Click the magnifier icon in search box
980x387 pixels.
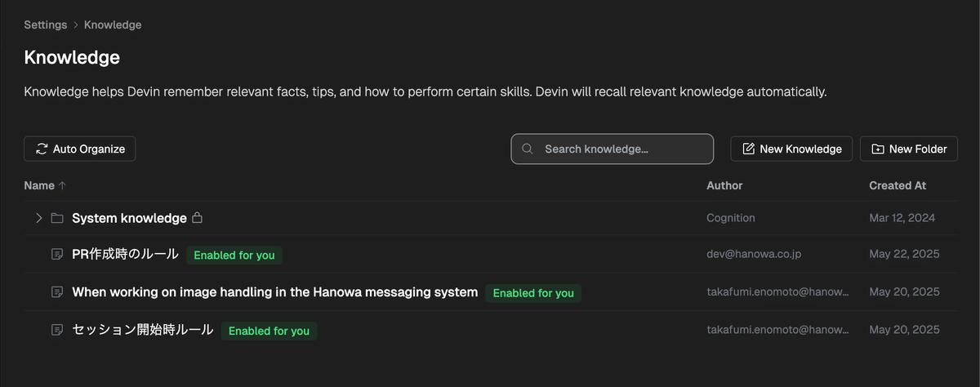(528, 149)
